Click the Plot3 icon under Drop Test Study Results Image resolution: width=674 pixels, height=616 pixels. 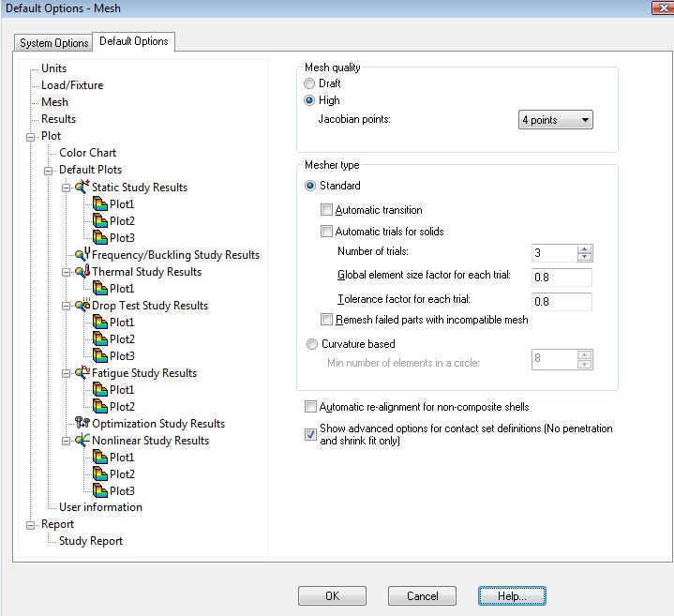[x=100, y=355]
